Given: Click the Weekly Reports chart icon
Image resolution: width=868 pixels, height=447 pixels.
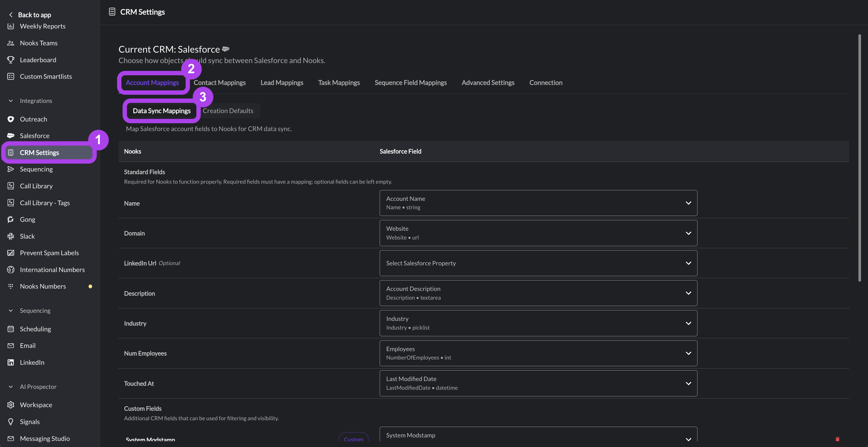Looking at the screenshot, I should tap(11, 26).
